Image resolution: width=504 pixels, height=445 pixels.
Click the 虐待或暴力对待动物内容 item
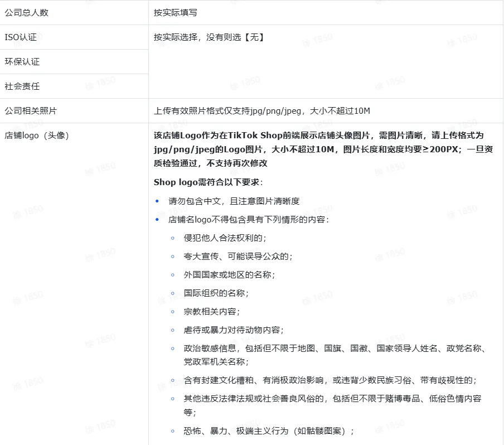(x=234, y=330)
